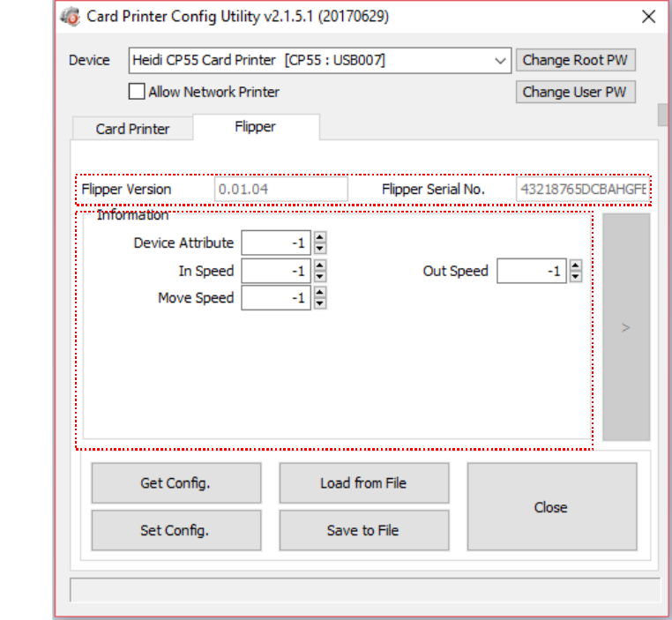This screenshot has width=672, height=620.
Task: Click the Device Attribute label
Action: [x=183, y=243]
